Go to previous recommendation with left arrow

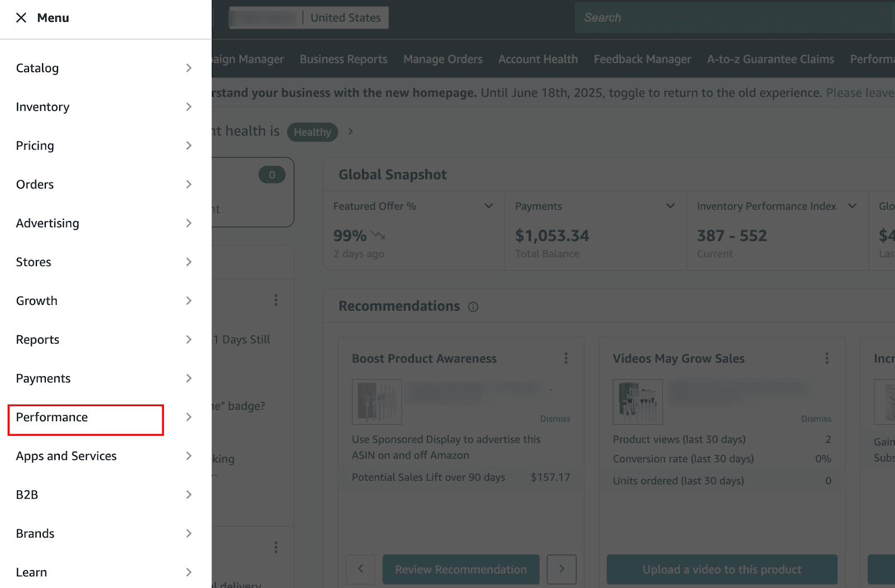(x=361, y=570)
